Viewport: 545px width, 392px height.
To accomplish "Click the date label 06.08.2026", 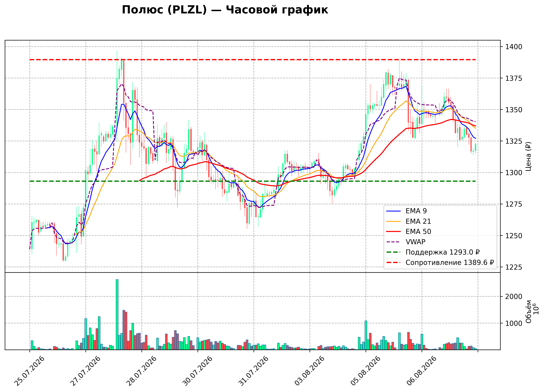I will (x=422, y=371).
